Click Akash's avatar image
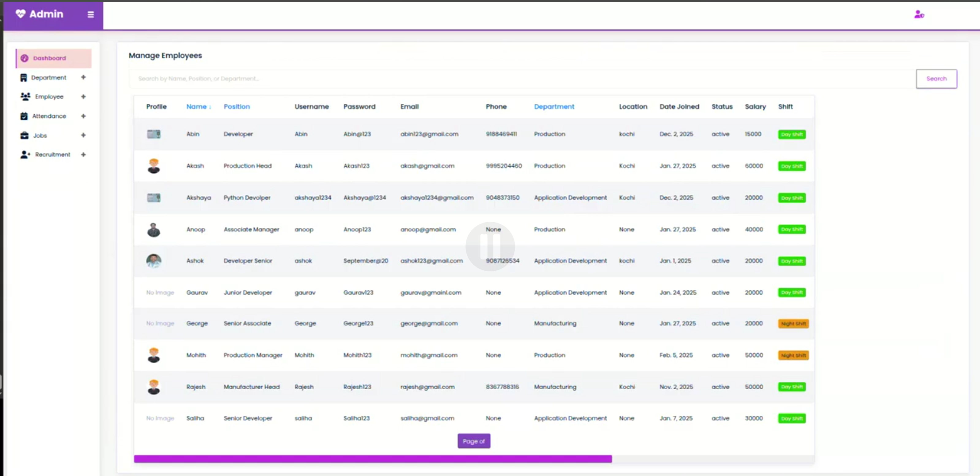980x476 pixels. click(154, 166)
